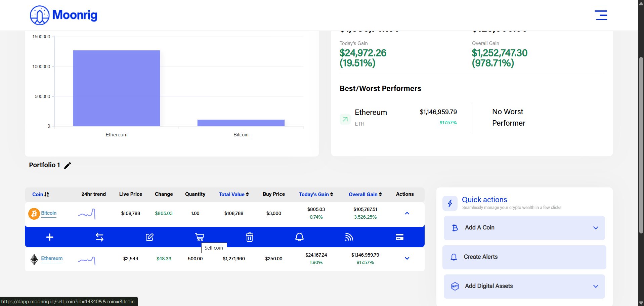
Task: Open the Ethereum coin link
Action: click(52, 259)
